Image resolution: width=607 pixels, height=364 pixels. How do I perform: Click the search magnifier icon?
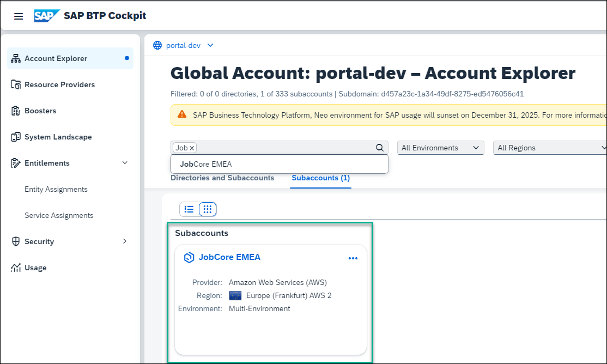point(380,148)
